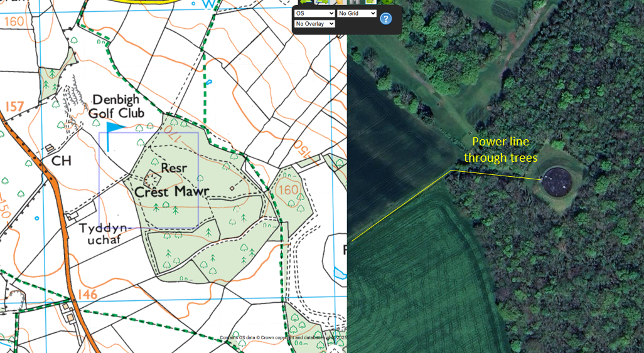
Task: Click the Denbigh Golf Club label
Action: pyautogui.click(x=117, y=107)
